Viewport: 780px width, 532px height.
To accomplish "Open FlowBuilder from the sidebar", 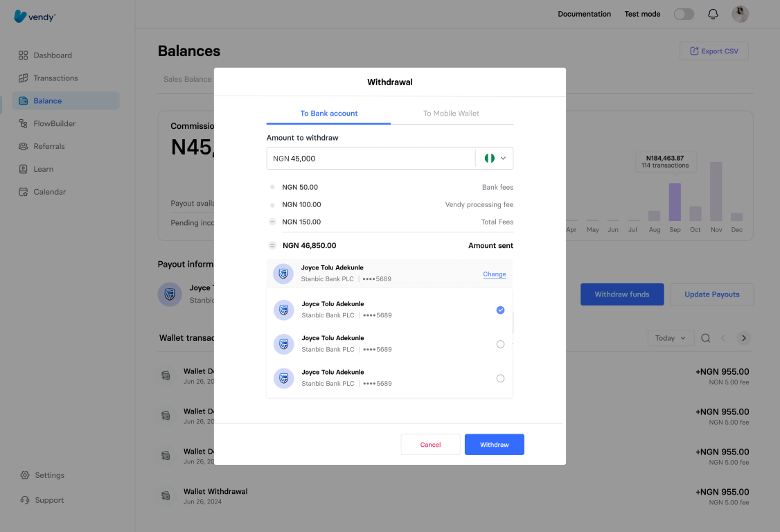I will click(x=47, y=123).
